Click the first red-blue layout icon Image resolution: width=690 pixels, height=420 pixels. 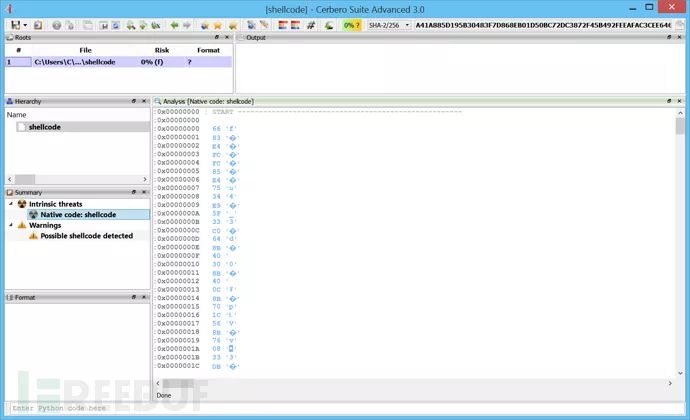pyautogui.click(x=283, y=25)
